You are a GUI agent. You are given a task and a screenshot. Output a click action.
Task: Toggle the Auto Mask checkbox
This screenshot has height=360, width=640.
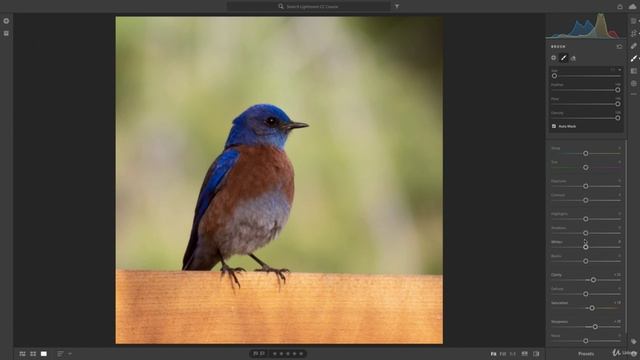coord(554,126)
